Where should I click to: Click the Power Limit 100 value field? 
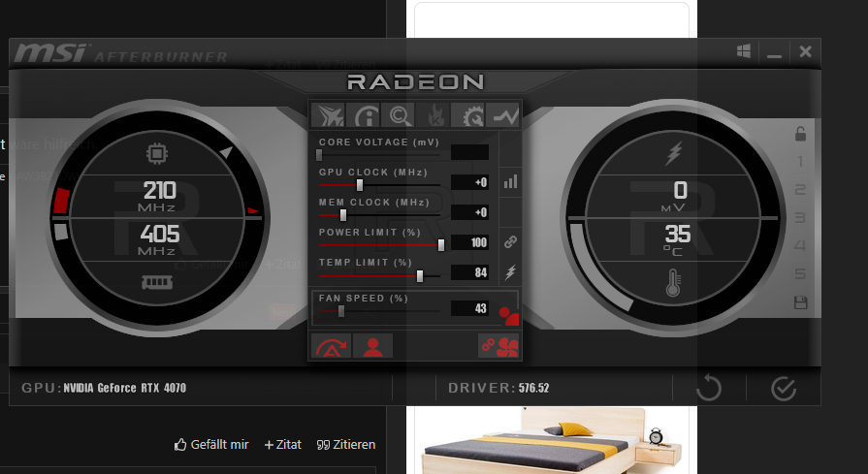pos(469,242)
